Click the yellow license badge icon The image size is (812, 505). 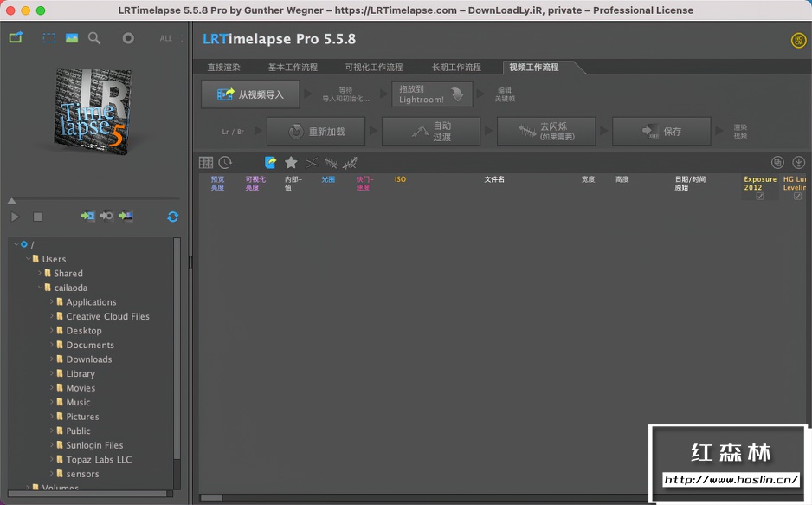click(x=798, y=41)
